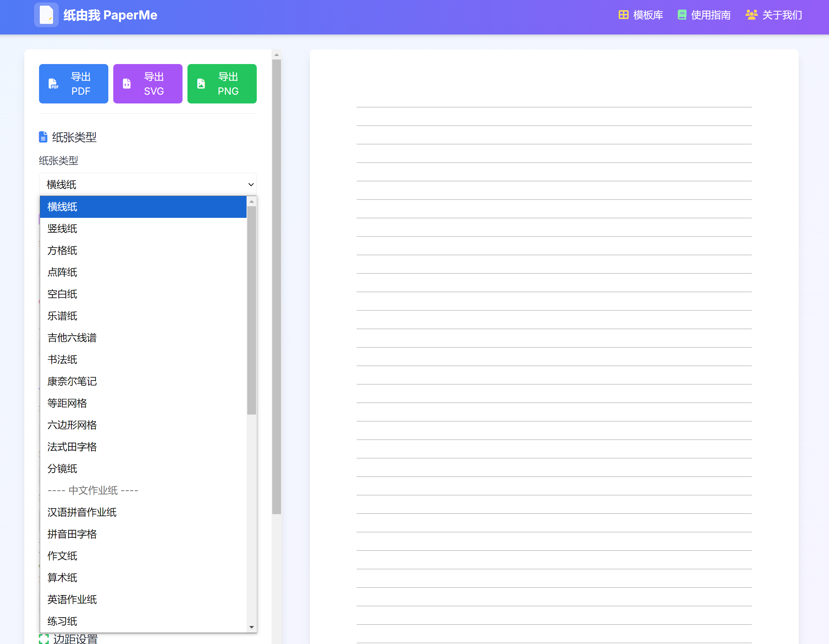Choose 六边形网格 option

click(72, 425)
